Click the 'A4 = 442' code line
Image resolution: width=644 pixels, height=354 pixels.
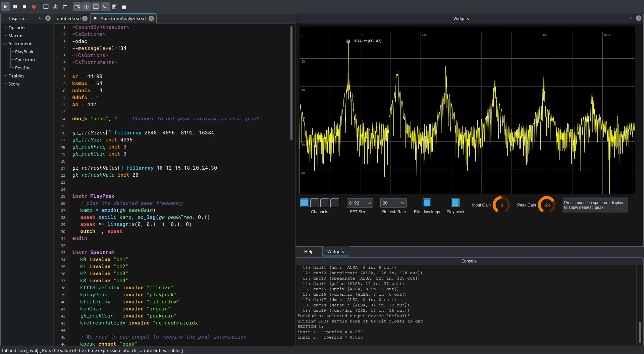(84, 105)
